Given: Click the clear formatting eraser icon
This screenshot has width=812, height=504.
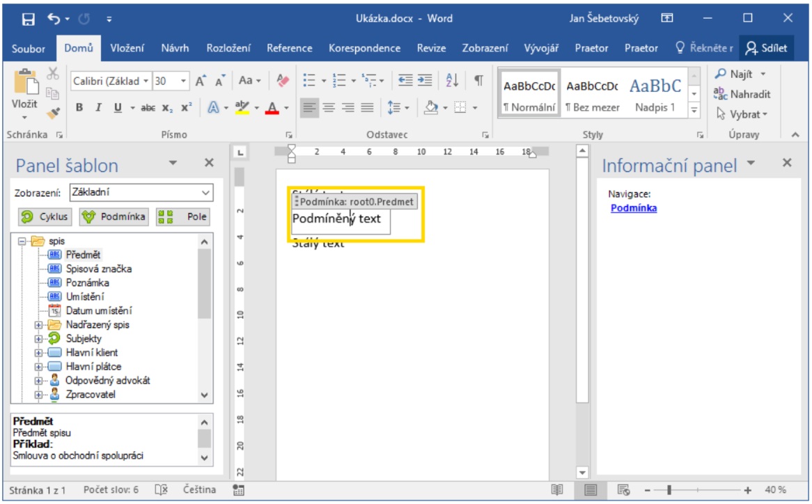Looking at the screenshot, I should tap(283, 81).
